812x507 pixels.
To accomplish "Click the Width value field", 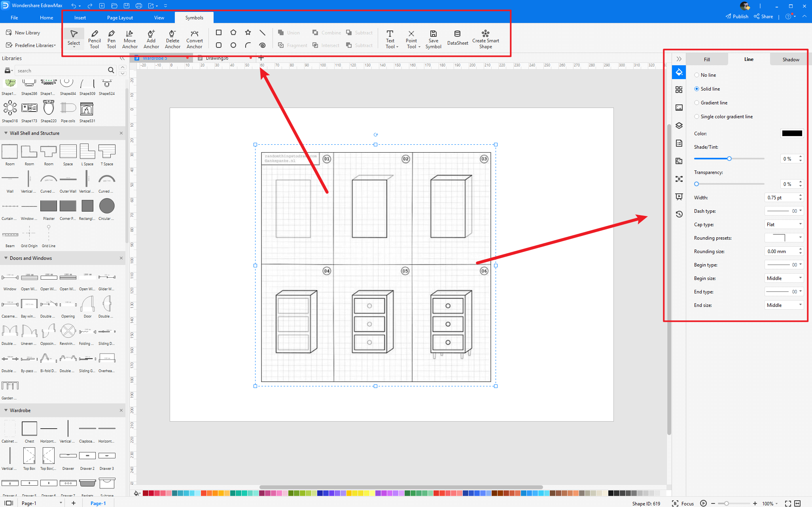I will pos(782,198).
